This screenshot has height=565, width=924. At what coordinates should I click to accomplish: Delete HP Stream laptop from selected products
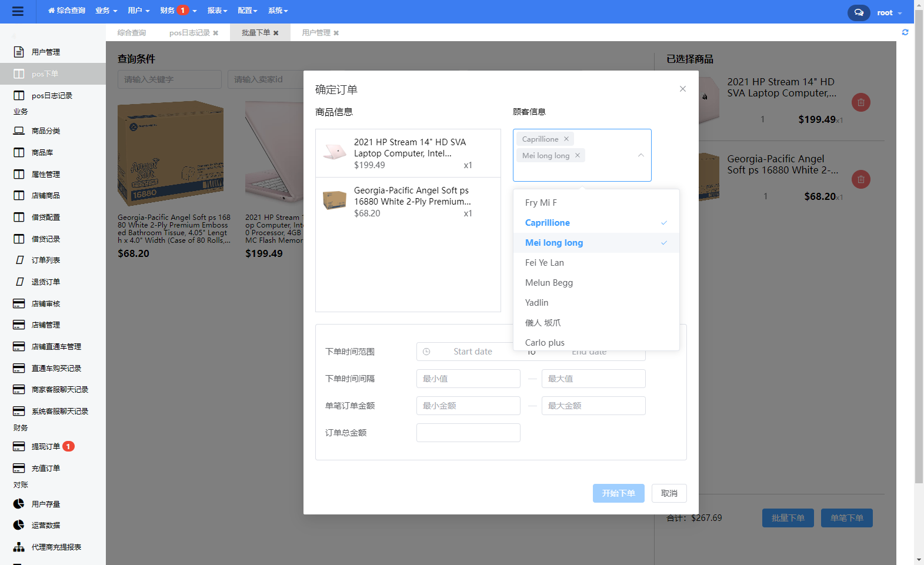tap(861, 102)
